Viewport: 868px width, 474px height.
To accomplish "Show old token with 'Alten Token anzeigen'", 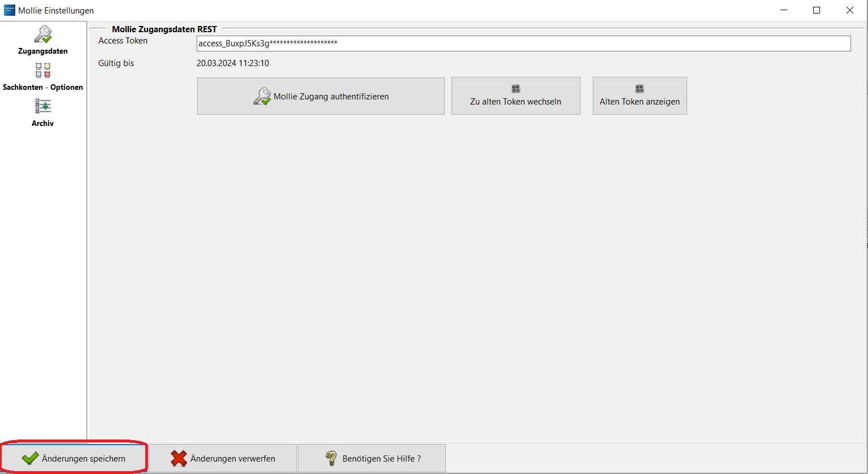I will (639, 97).
